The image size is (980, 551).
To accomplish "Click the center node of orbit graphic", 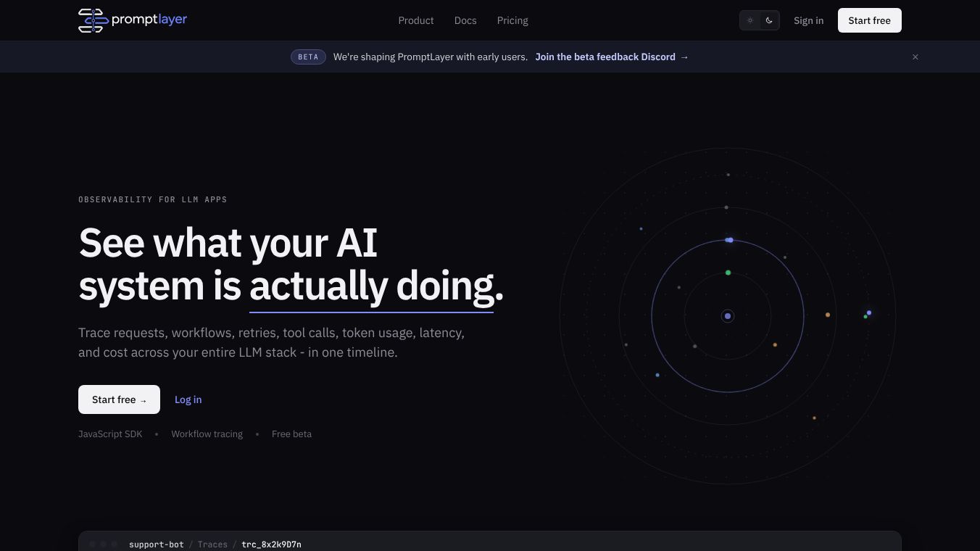I will [x=728, y=316].
